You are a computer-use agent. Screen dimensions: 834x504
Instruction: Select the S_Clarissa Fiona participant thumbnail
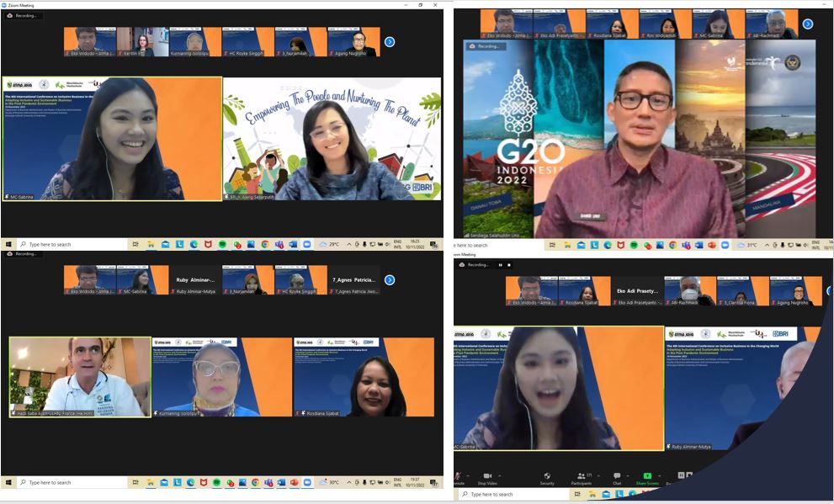tap(742, 291)
